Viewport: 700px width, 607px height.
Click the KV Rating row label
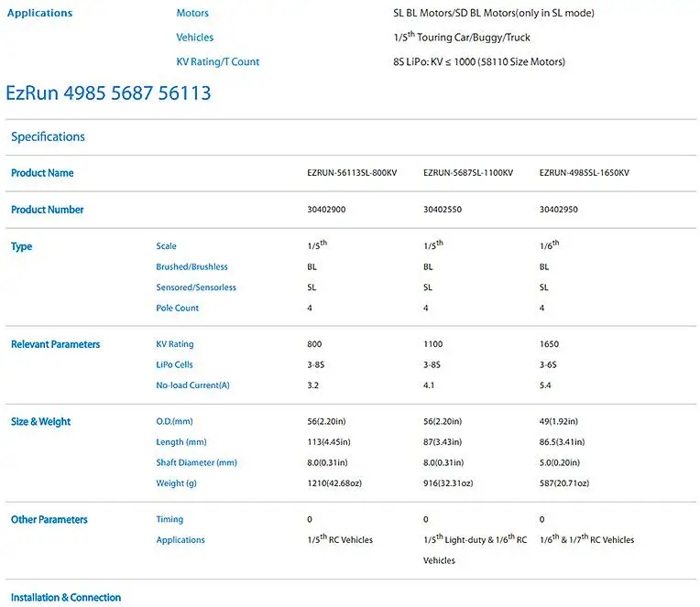[x=175, y=344]
